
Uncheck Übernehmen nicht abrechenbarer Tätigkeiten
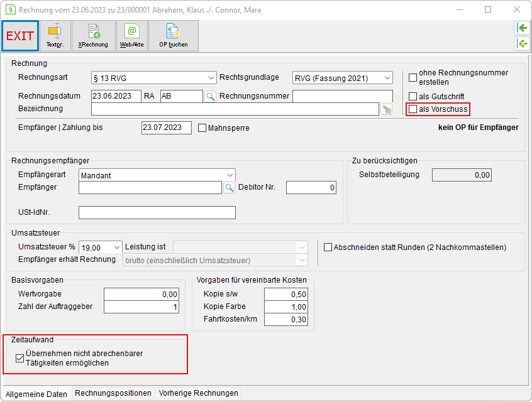(x=19, y=358)
